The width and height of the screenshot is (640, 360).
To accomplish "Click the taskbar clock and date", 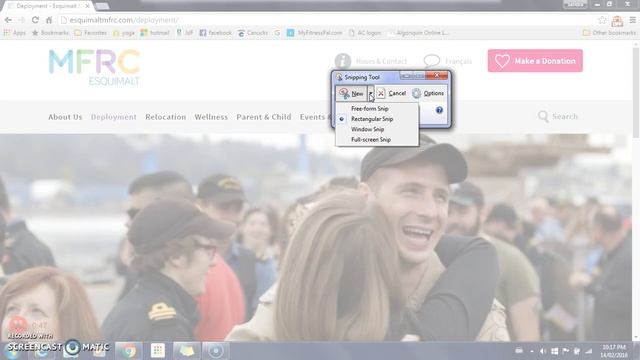I will pos(614,351).
